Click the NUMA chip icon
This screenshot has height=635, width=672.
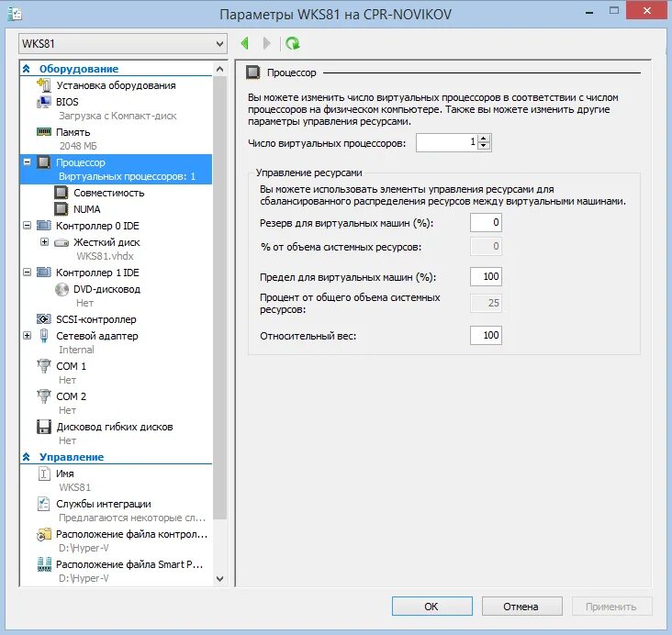(x=62, y=208)
